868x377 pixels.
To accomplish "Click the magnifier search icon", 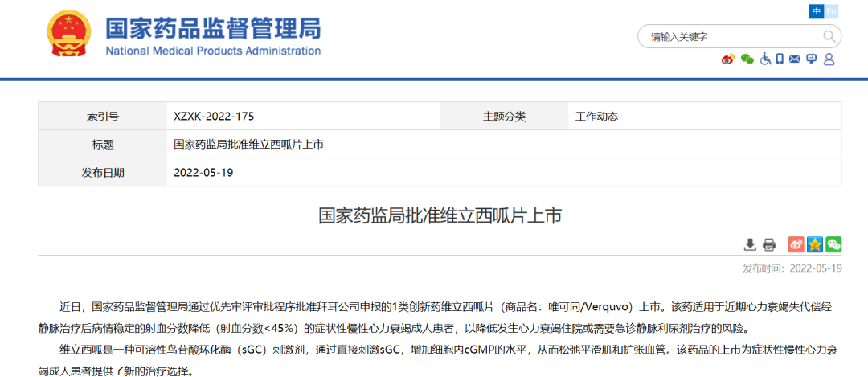I will (x=829, y=36).
